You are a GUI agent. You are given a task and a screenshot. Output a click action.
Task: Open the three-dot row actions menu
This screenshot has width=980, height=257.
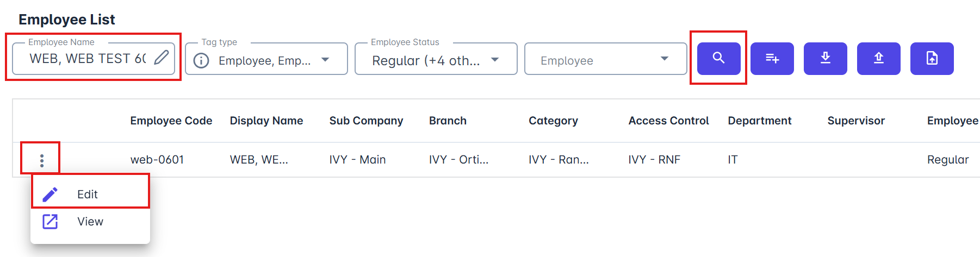[41, 160]
